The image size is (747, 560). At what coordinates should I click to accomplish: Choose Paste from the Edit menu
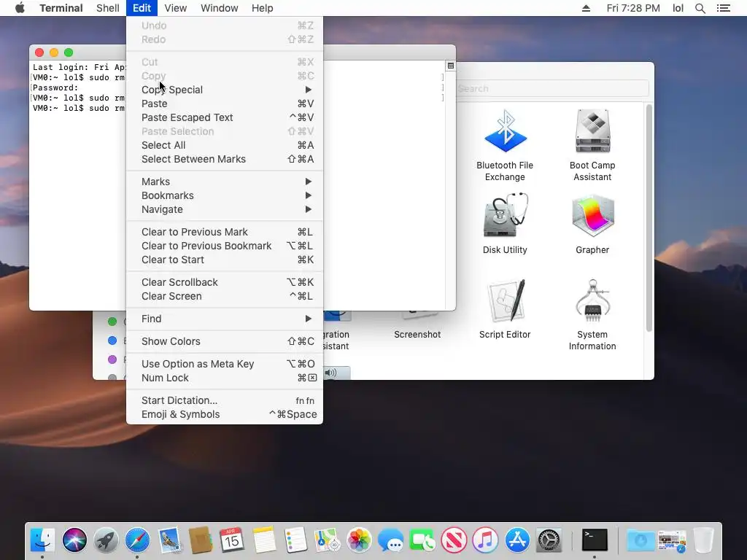pos(225,104)
